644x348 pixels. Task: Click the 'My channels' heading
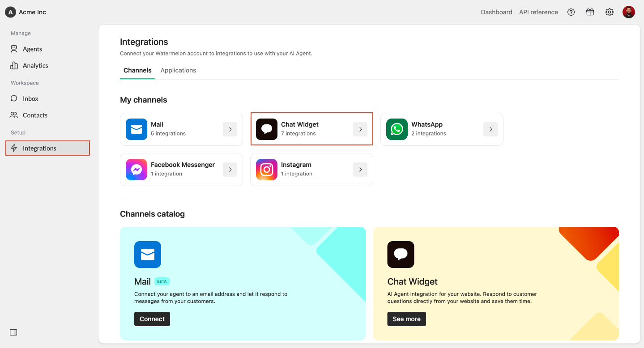pos(144,100)
